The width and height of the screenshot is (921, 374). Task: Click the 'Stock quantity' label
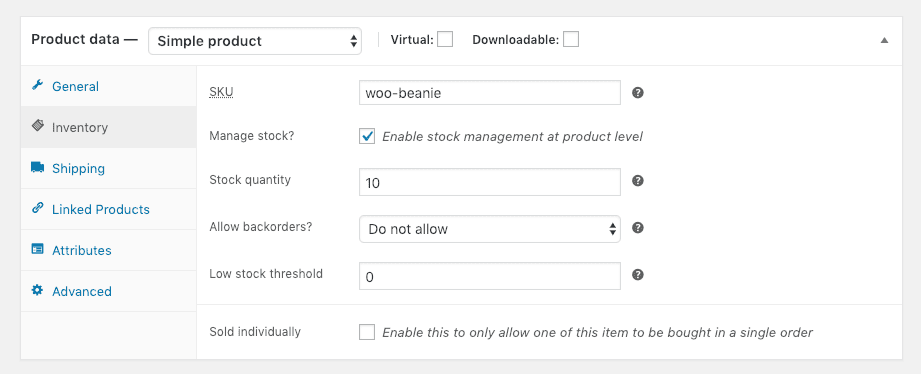tap(250, 180)
